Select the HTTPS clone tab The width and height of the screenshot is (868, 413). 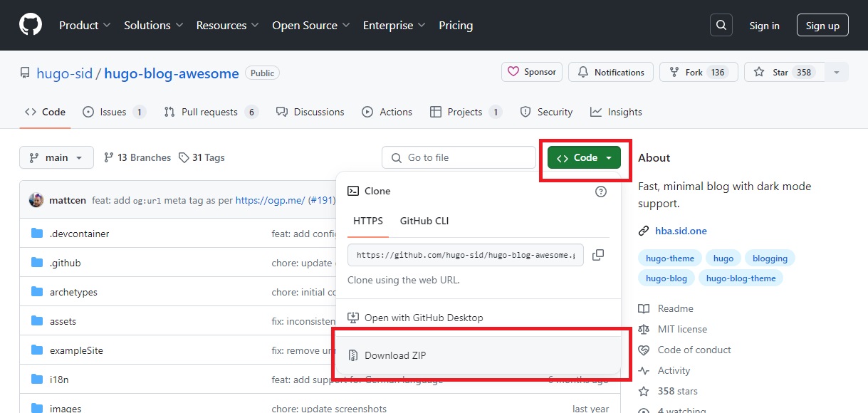(368, 221)
